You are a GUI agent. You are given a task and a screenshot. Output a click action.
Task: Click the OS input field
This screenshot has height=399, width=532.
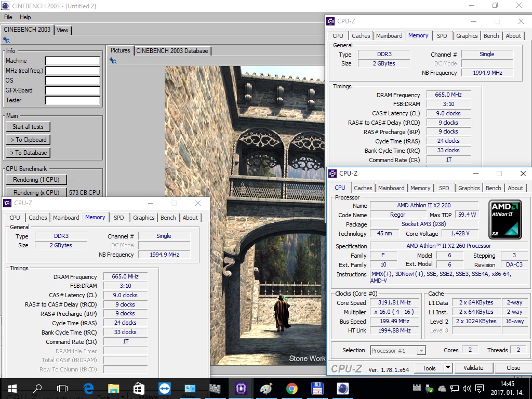tap(73, 81)
